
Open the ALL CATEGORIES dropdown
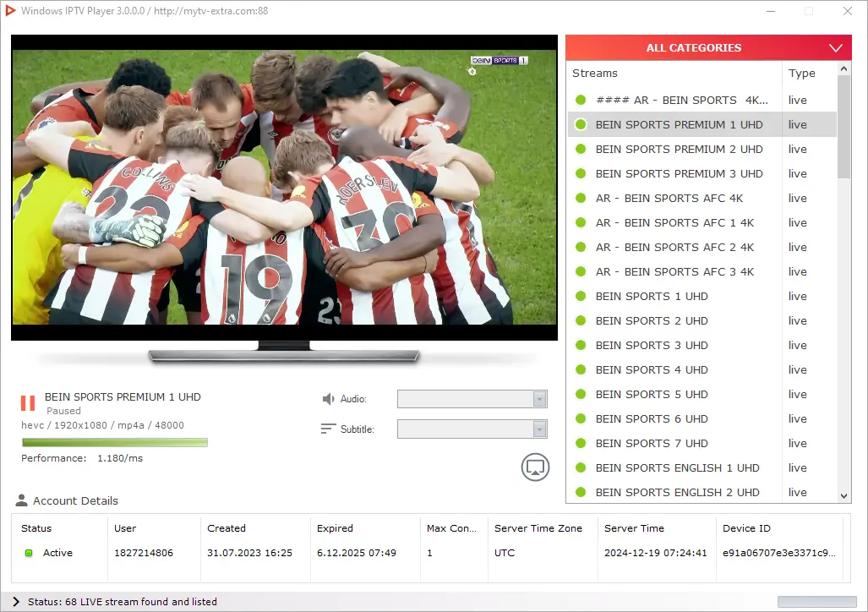[x=708, y=47]
